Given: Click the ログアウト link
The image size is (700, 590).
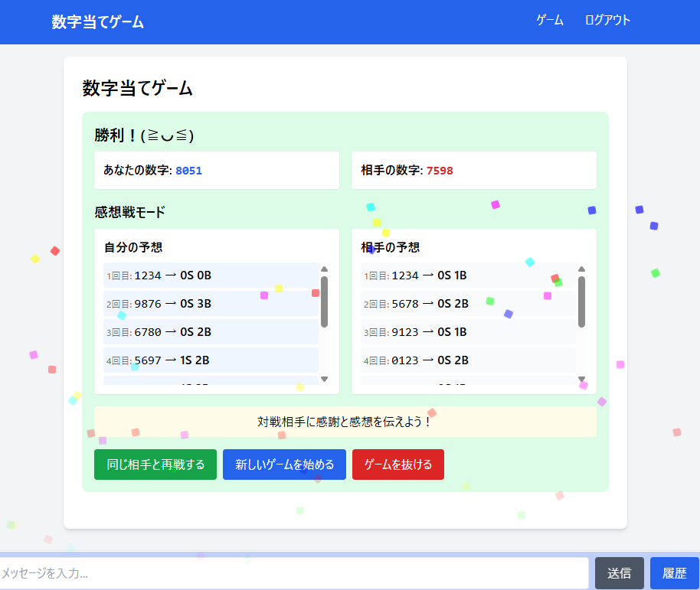Looking at the screenshot, I should tap(607, 20).
